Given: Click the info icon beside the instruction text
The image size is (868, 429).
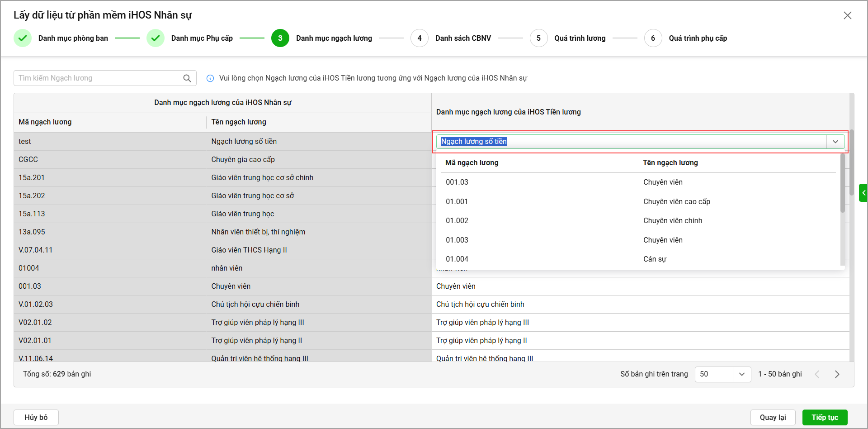Looking at the screenshot, I should pos(210,78).
